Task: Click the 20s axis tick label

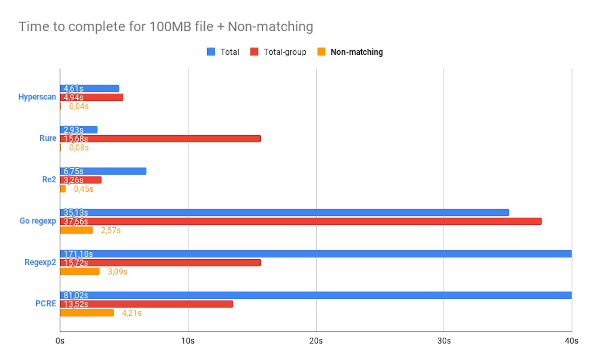Action: pos(316,341)
